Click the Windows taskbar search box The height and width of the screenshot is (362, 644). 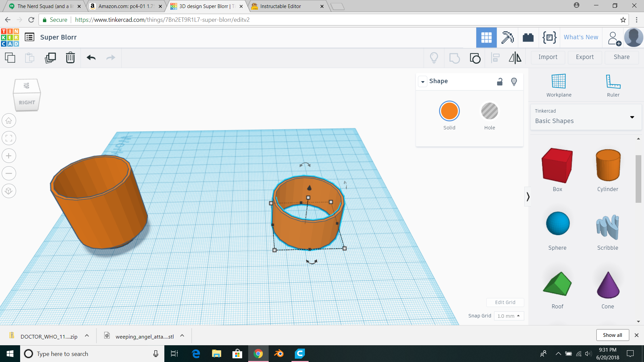click(92, 354)
